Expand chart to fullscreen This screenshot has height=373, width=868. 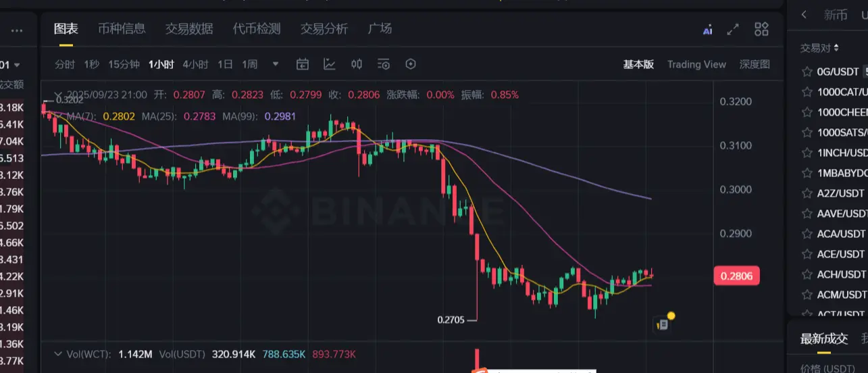click(733, 29)
